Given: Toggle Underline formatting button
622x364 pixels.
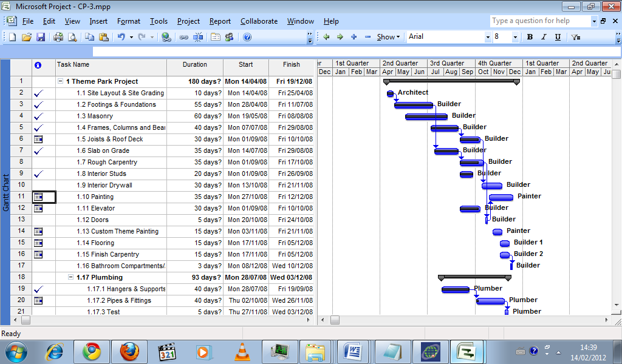Looking at the screenshot, I should (558, 37).
